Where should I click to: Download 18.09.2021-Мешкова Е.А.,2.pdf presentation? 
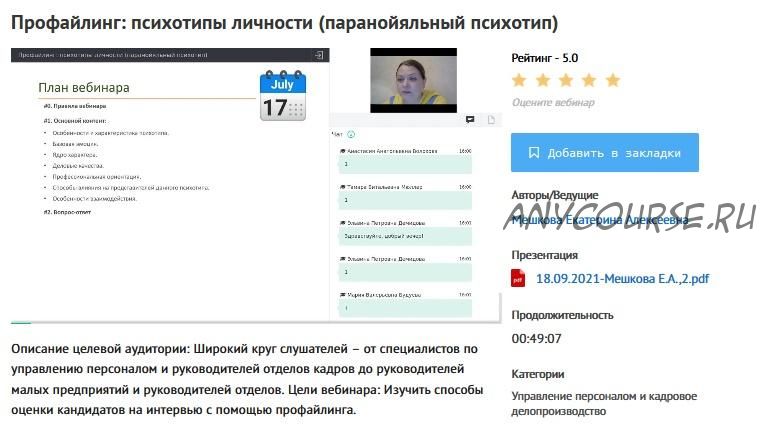pyautogui.click(x=623, y=279)
